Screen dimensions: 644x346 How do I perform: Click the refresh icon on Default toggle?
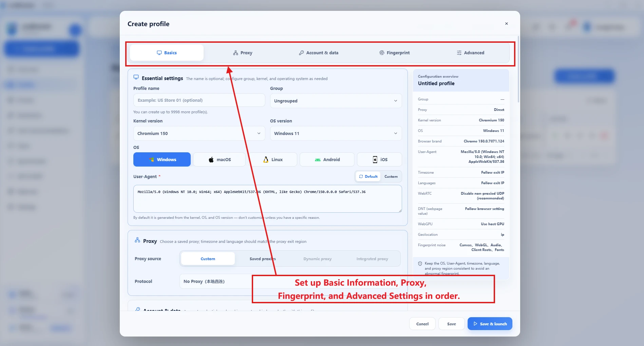point(361,176)
